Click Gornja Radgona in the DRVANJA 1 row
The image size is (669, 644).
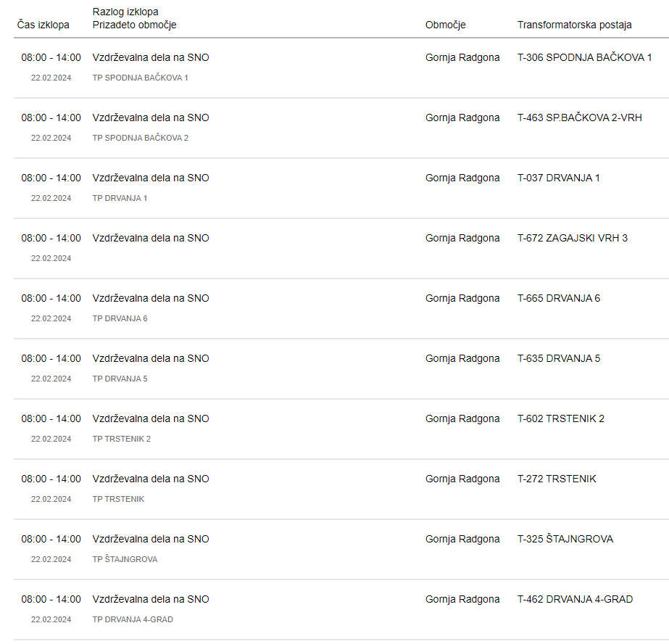(x=462, y=178)
